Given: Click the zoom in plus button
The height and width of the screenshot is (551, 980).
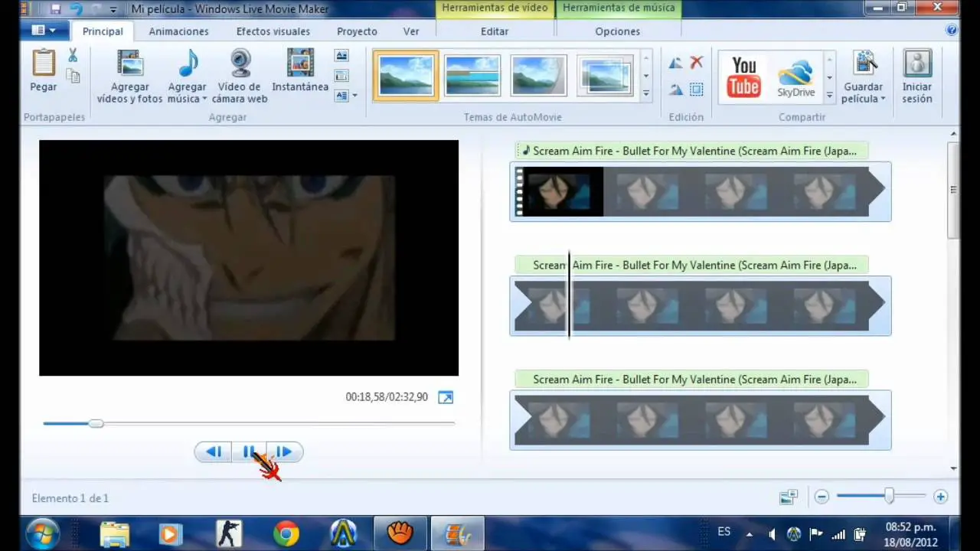Looking at the screenshot, I should [940, 497].
